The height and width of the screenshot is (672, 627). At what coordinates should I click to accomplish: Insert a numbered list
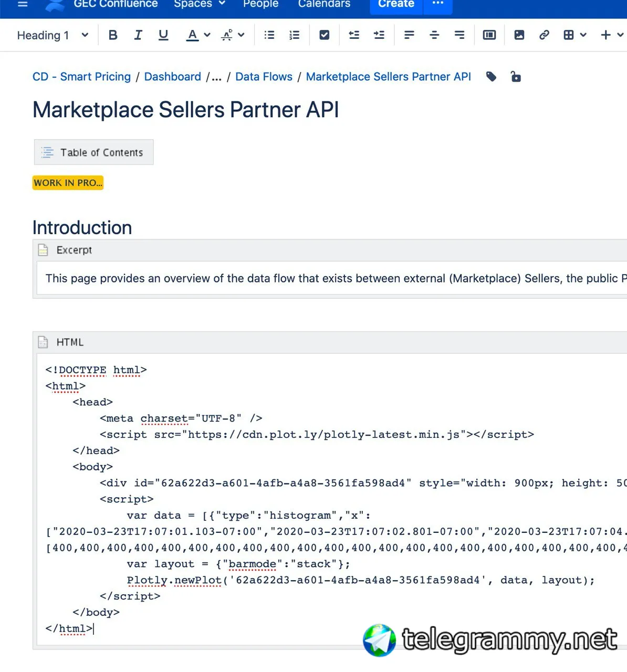coord(295,35)
